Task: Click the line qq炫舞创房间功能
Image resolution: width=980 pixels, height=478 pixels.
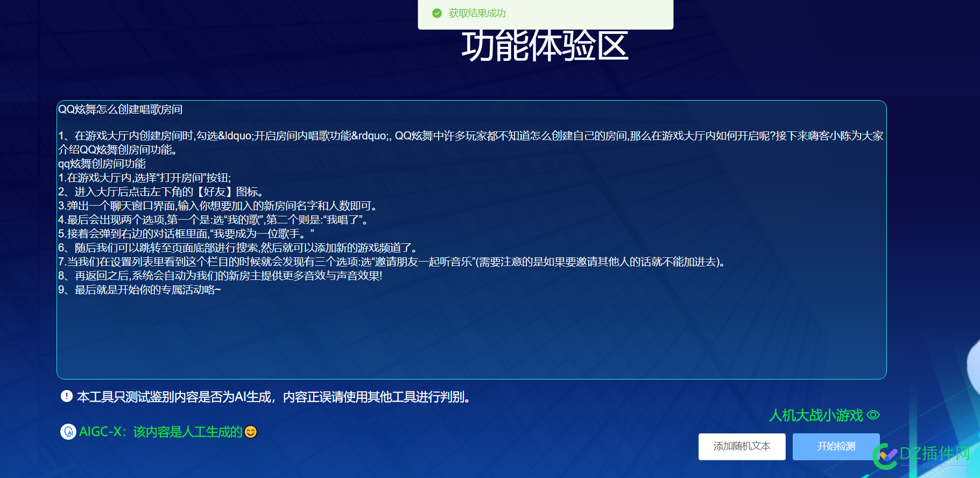Action: [x=102, y=164]
